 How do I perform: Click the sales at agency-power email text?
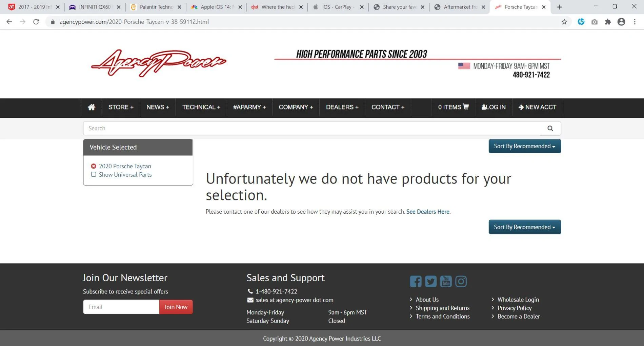click(x=294, y=300)
